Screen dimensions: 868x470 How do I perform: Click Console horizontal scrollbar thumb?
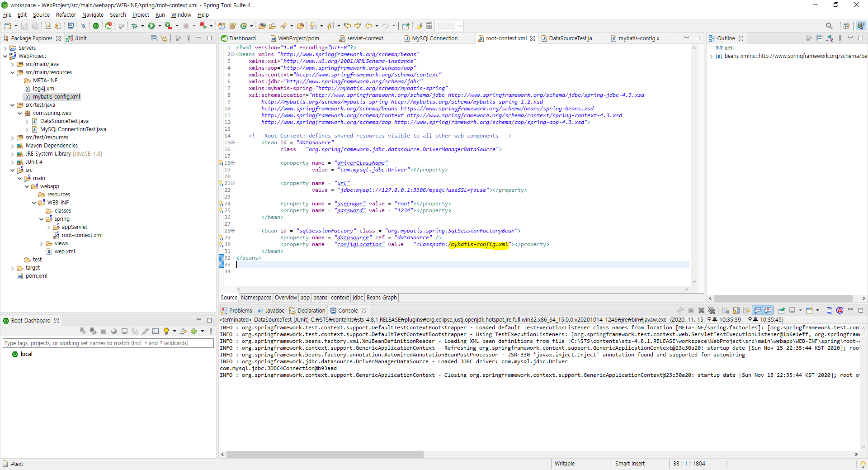(x=325, y=455)
